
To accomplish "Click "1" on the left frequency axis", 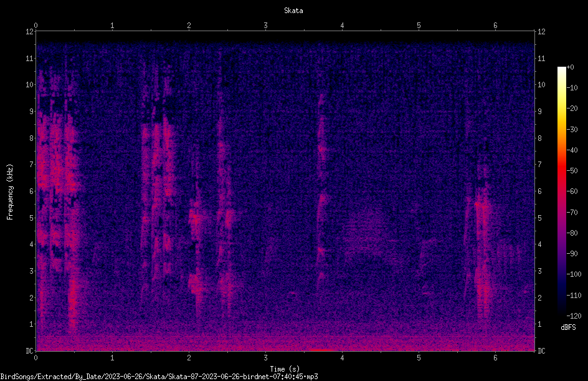I will click(32, 324).
